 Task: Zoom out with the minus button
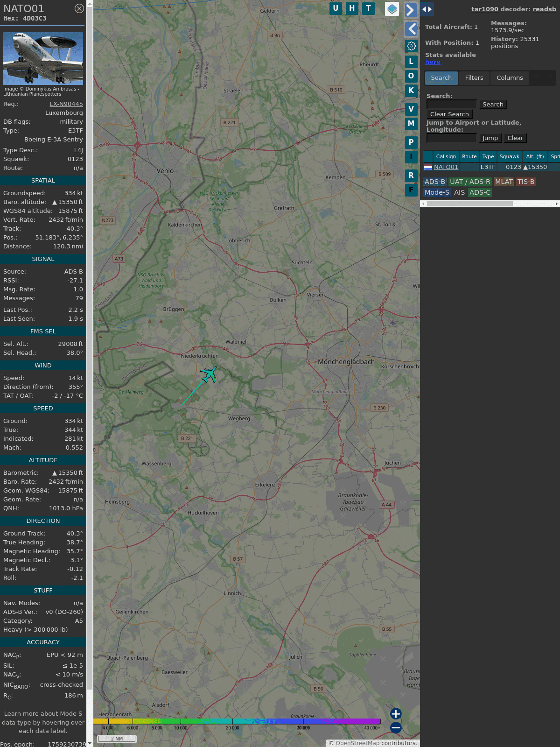click(x=396, y=727)
